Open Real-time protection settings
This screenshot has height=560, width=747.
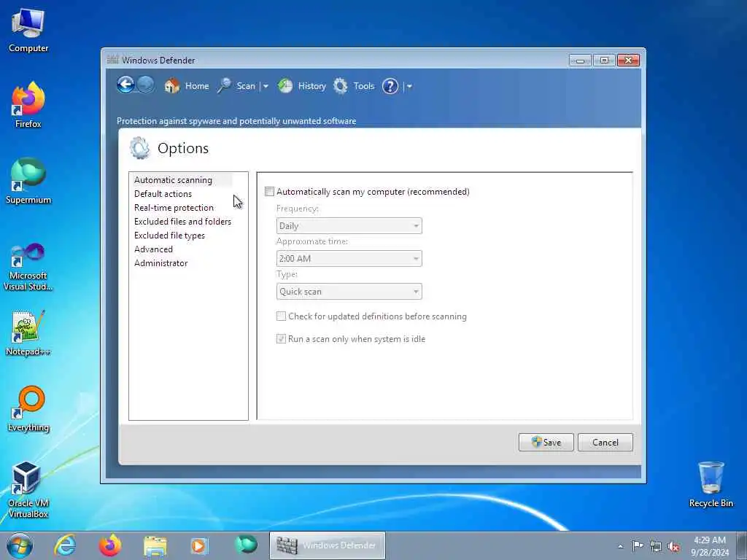[174, 208]
